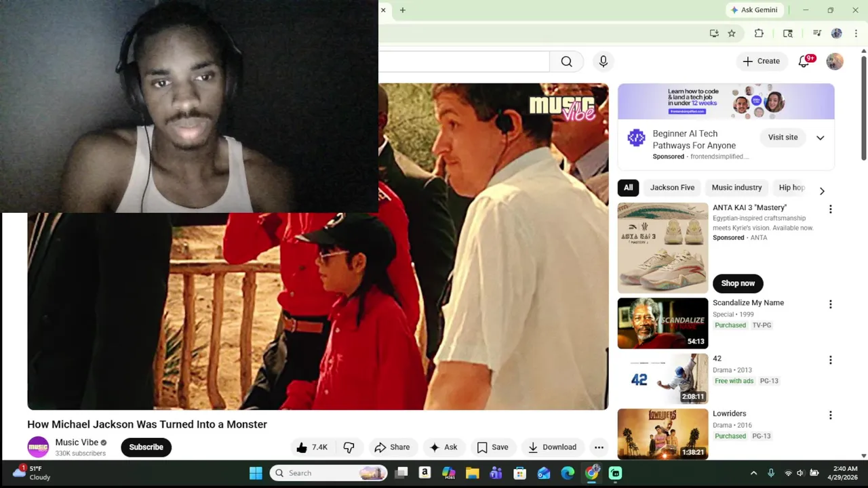Image resolution: width=868 pixels, height=488 pixels.
Task: Open more actions ellipsis under video
Action: [x=599, y=447]
